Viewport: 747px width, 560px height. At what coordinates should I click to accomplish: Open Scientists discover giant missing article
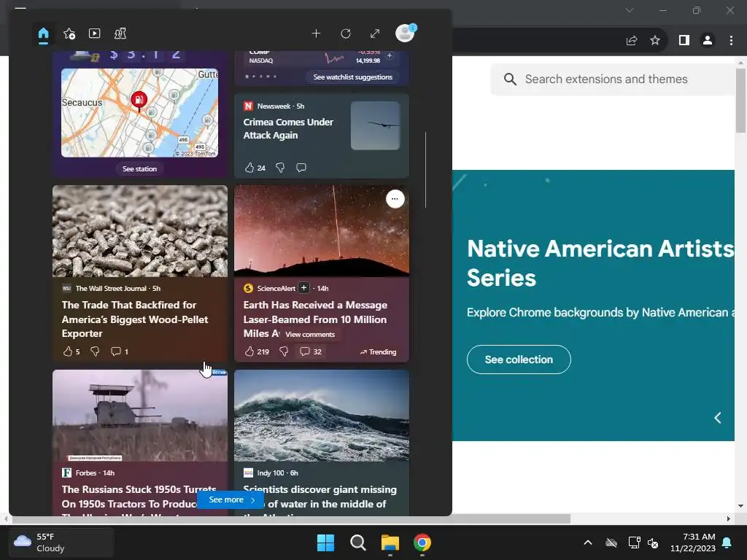pyautogui.click(x=320, y=497)
